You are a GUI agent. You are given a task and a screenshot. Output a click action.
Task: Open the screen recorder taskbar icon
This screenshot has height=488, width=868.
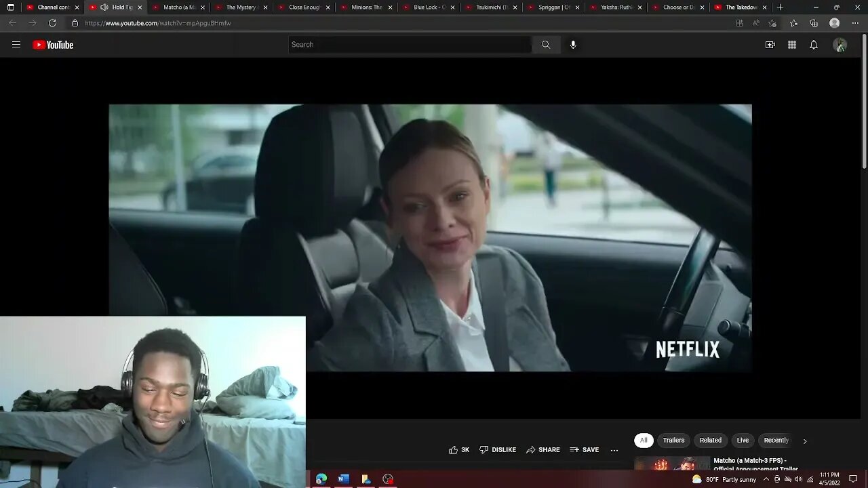point(388,479)
